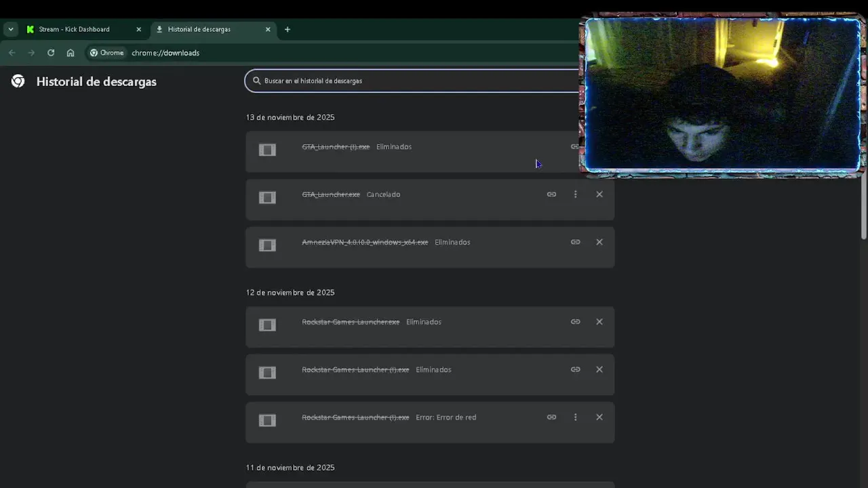Remove Rockstar-Games-Launcher.exe from the list
Screen dimensions: 868x488
coord(599,322)
